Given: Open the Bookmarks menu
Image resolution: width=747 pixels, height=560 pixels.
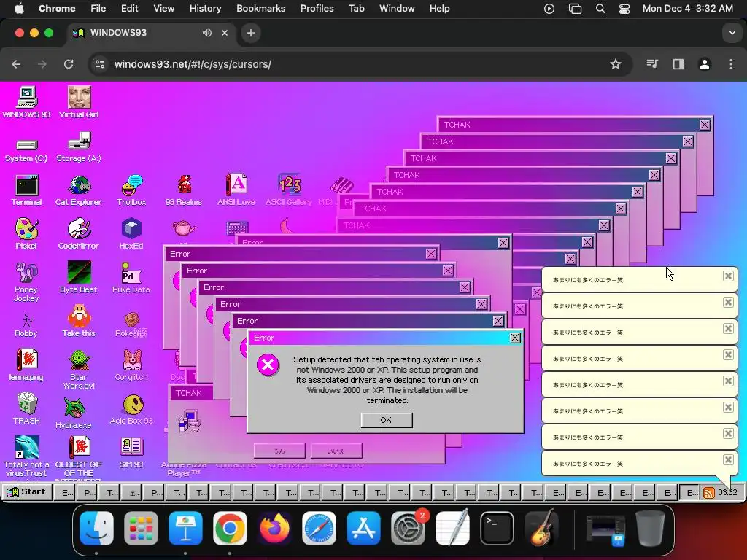Looking at the screenshot, I should click(x=260, y=9).
